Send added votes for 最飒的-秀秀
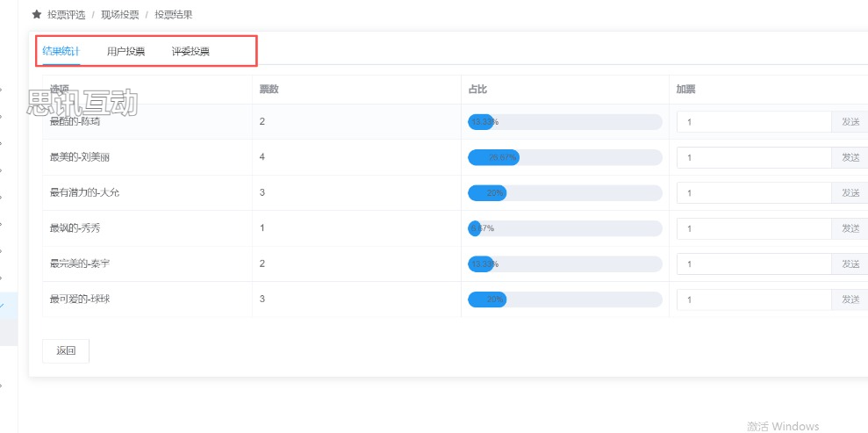 850,228
